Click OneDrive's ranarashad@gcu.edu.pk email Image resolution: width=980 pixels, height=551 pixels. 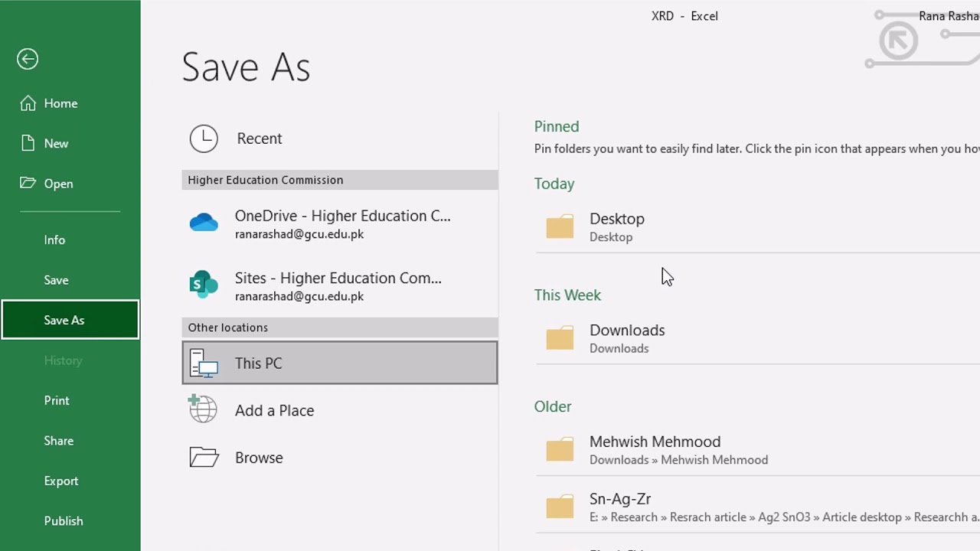[x=299, y=234]
